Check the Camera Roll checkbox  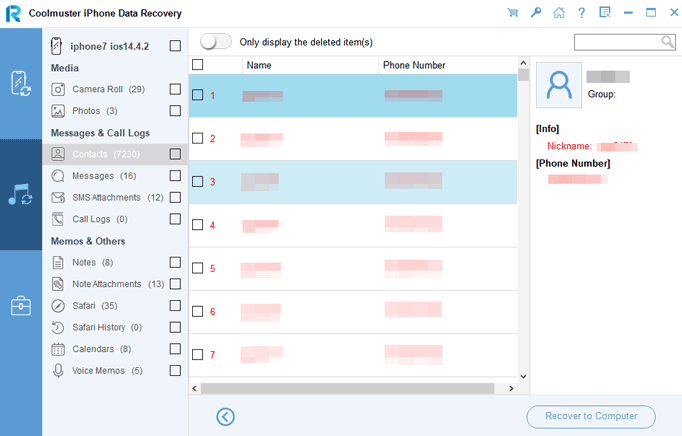[x=175, y=89]
